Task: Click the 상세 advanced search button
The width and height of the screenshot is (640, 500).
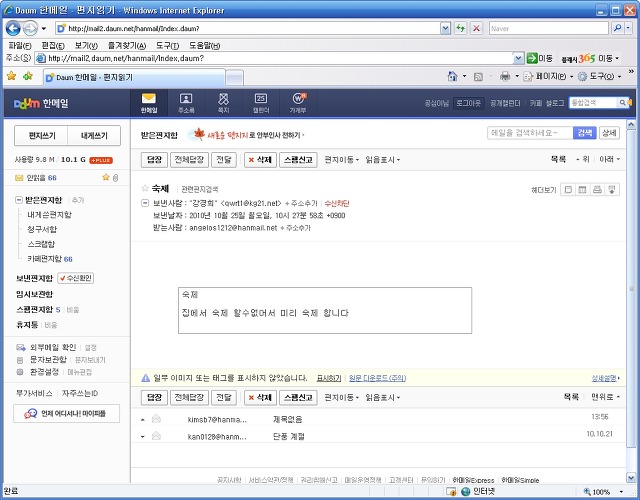Action: pyautogui.click(x=609, y=133)
